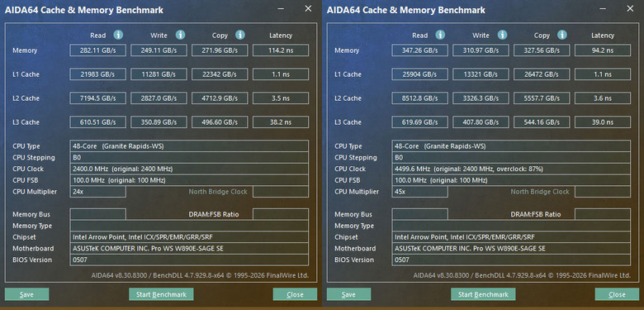Minimize the right AIDA64 window
This screenshot has height=310, width=644.
tap(603, 8)
